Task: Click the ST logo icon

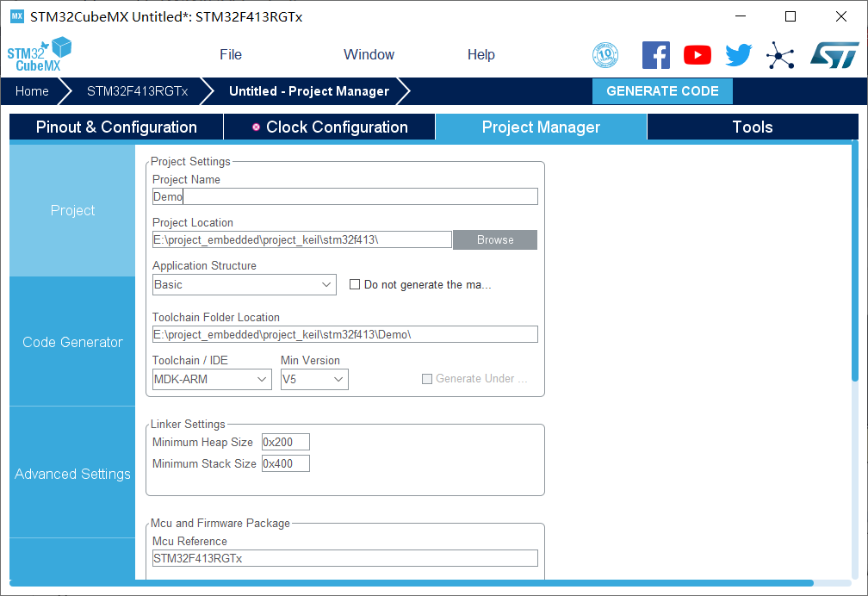Action: click(834, 55)
